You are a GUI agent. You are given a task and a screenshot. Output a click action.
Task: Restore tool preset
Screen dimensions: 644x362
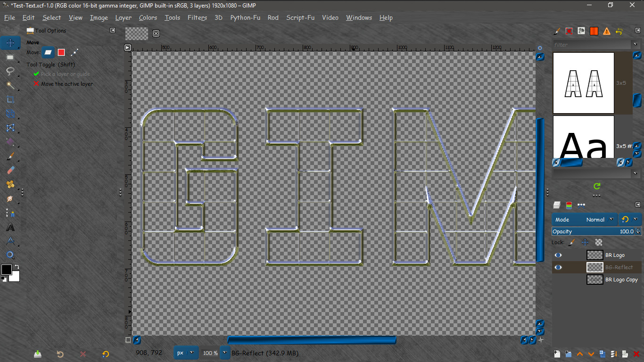[x=60, y=354]
